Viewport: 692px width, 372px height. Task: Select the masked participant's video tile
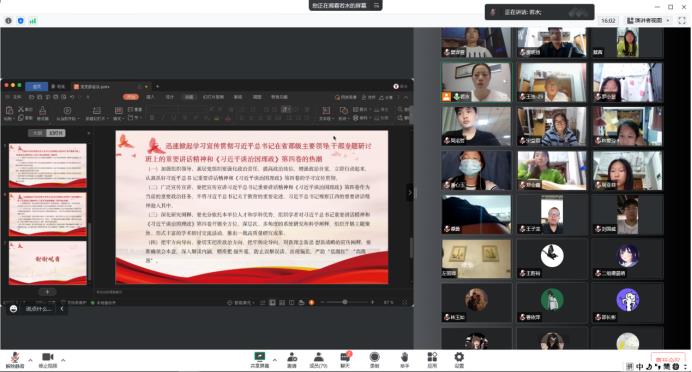pos(476,170)
